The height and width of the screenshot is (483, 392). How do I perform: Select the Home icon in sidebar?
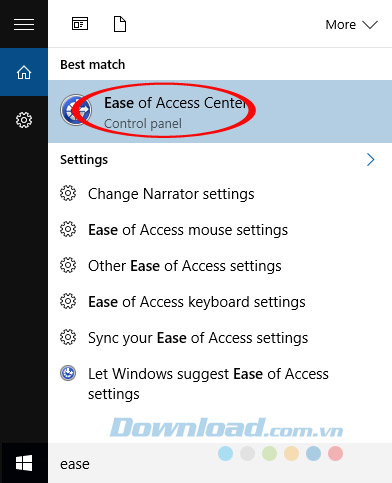click(24, 72)
